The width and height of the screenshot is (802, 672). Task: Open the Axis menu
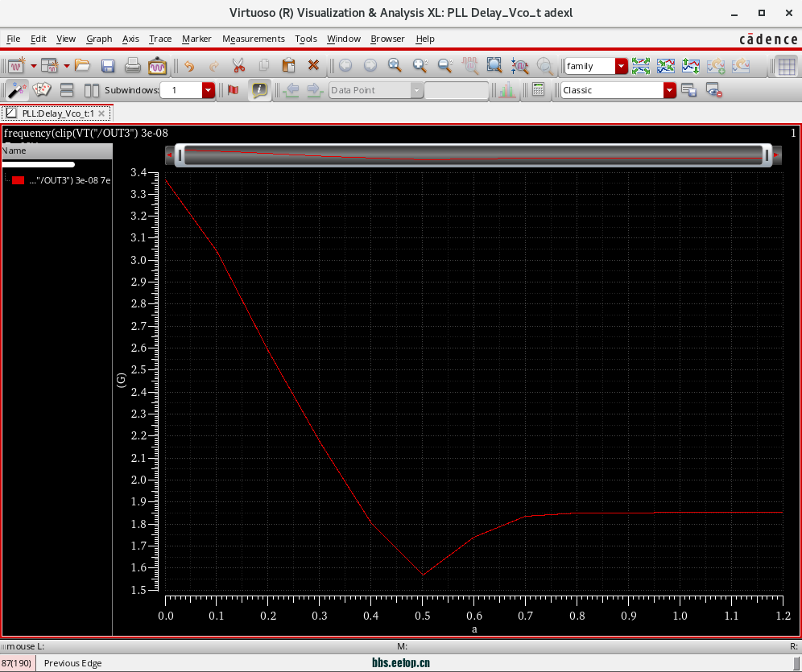[130, 39]
